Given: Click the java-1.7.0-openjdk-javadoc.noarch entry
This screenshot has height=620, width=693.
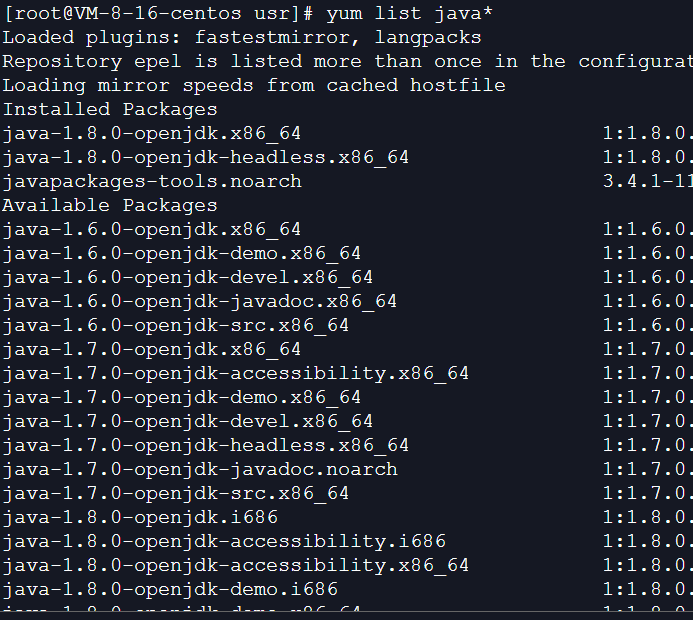Looking at the screenshot, I should point(199,469).
